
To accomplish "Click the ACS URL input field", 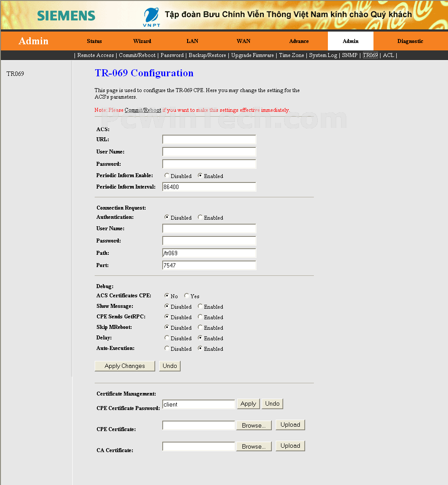I will coord(209,139).
